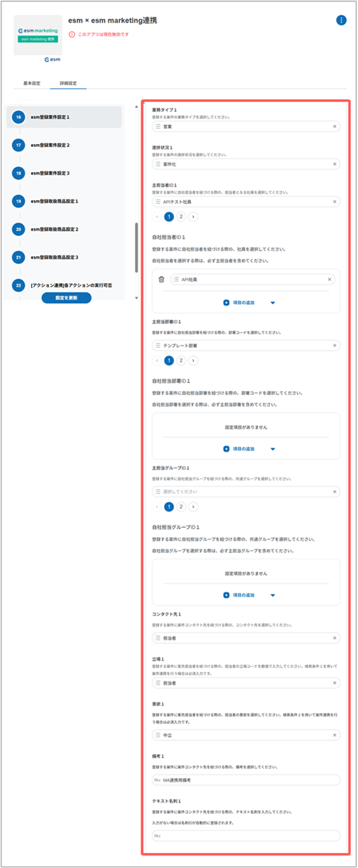The width and height of the screenshot is (358, 868).
Task: Clear the テンプレート部署 selection with X
Action: coord(334,346)
